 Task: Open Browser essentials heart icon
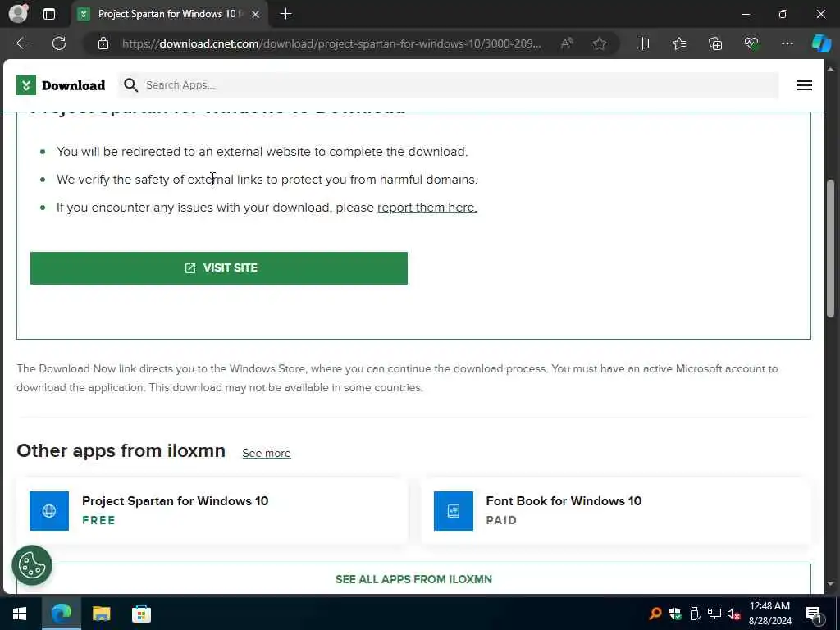[x=751, y=43]
